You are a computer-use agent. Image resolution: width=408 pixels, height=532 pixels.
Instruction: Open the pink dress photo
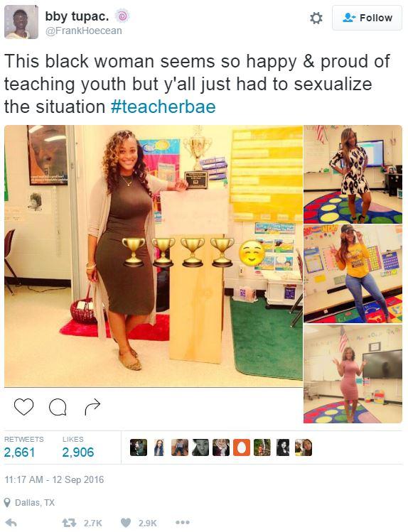tap(353, 374)
